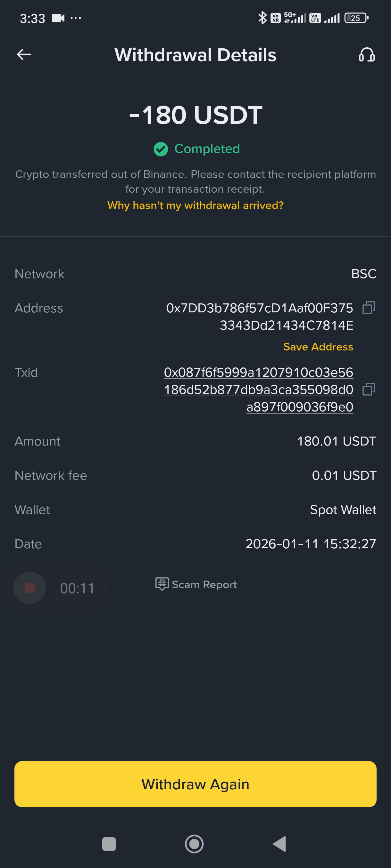This screenshot has width=391, height=868.
Task: Tap the battery indicator in status bar
Action: click(356, 18)
